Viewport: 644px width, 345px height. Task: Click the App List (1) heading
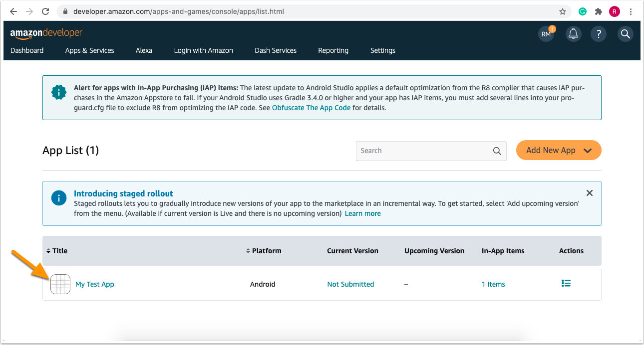[71, 150]
